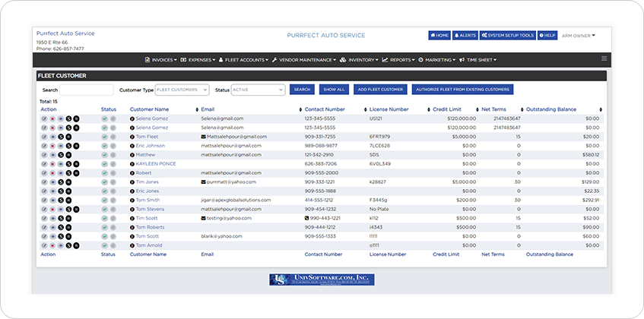The image size is (644, 319).
Task: Open the Vendor Maintenance menu
Action: (304, 60)
